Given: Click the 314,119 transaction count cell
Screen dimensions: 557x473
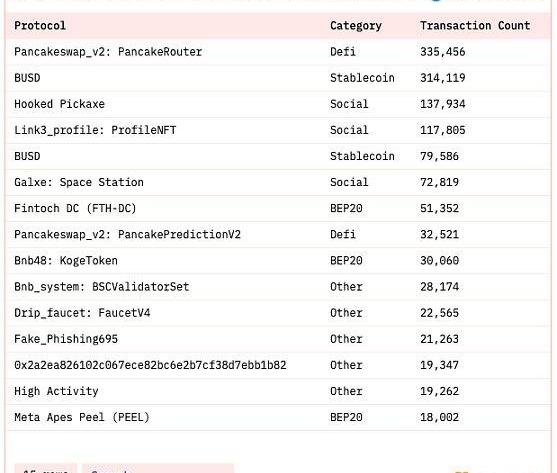Looking at the screenshot, I should 443,78.
